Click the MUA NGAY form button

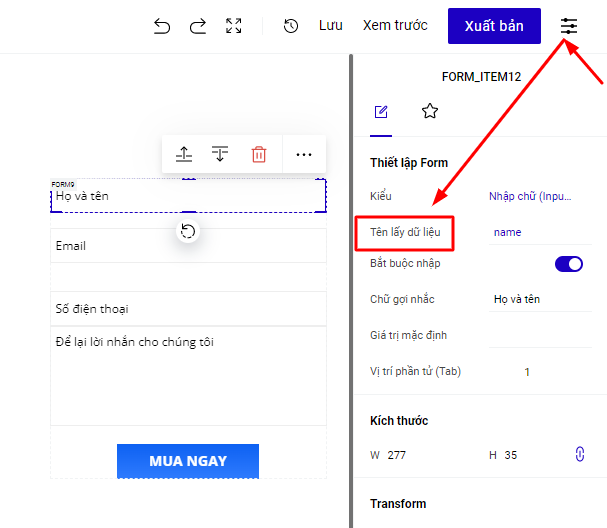(x=188, y=461)
